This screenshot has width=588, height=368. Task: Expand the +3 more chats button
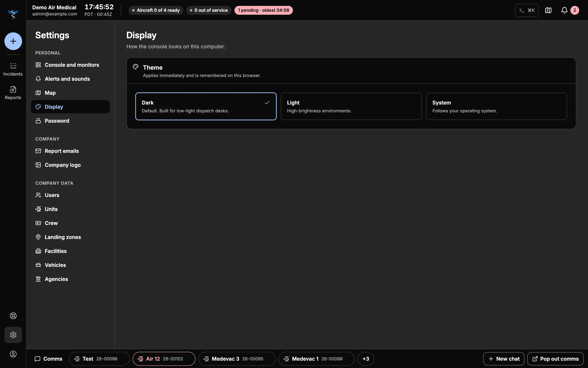click(x=366, y=359)
